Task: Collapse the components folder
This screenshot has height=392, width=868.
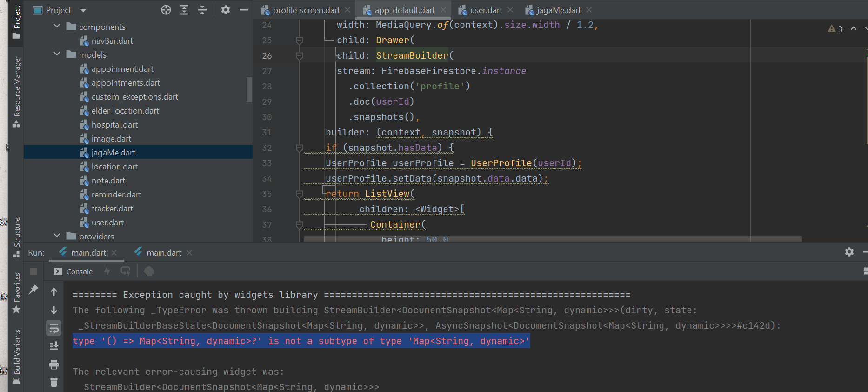Action: tap(57, 26)
